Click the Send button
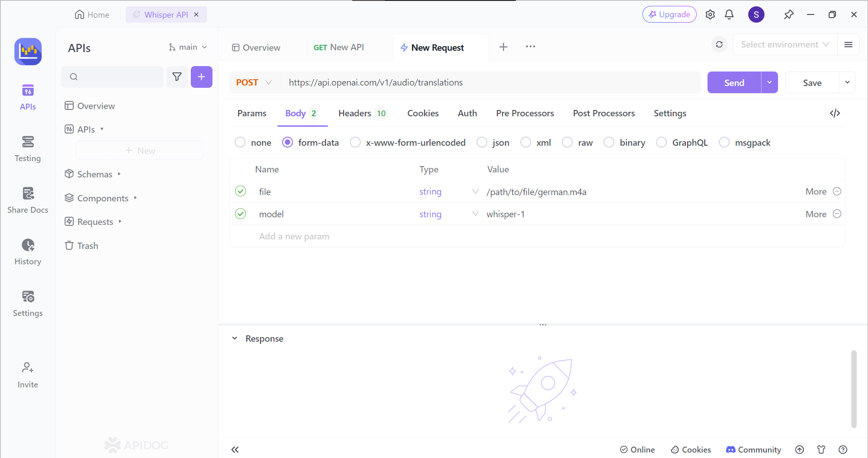This screenshot has width=868, height=458. (734, 83)
